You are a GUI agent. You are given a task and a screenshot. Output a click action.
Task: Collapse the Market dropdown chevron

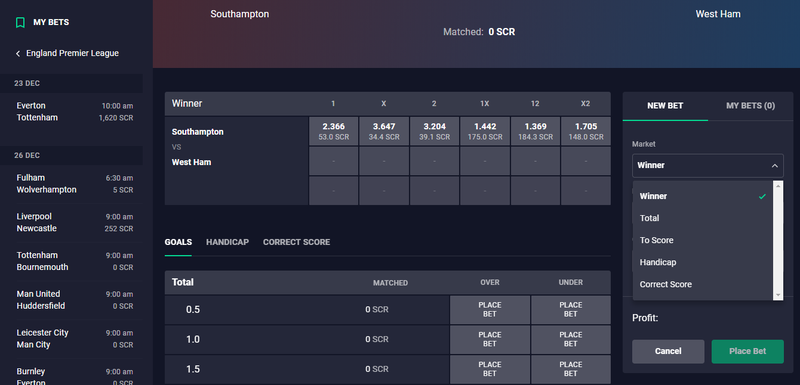(x=774, y=166)
